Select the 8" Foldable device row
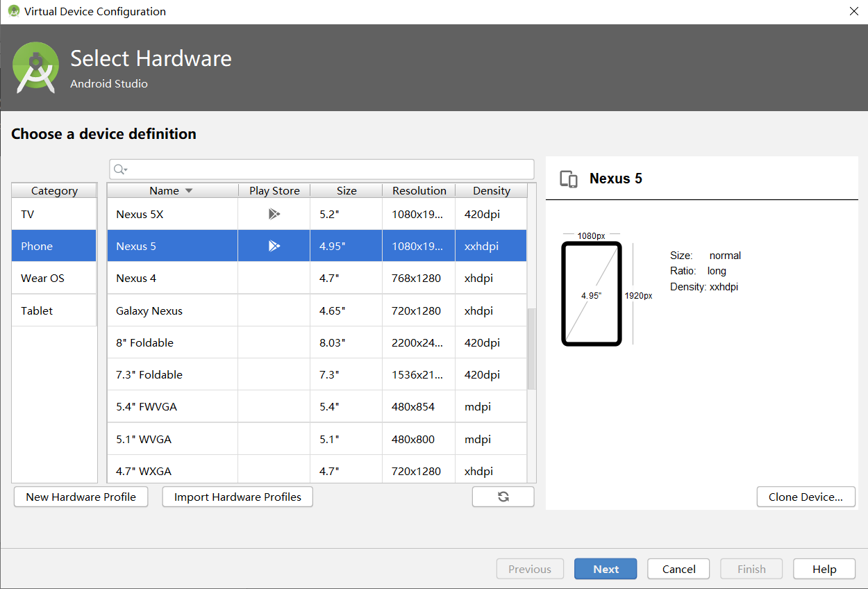 pos(317,342)
